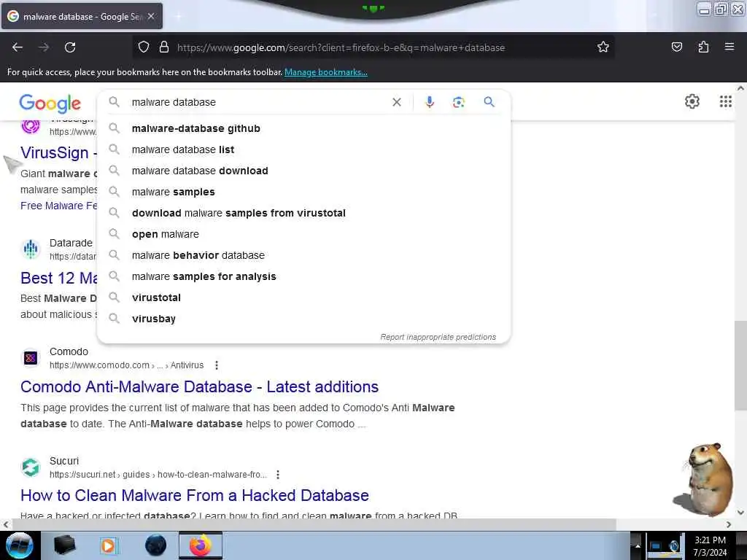Open the Firefox extensions puzzle icon
This screenshot has width=747, height=560.
[703, 47]
